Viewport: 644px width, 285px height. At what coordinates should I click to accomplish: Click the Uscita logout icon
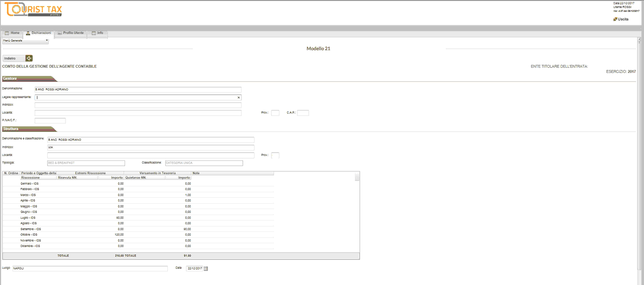(x=615, y=20)
